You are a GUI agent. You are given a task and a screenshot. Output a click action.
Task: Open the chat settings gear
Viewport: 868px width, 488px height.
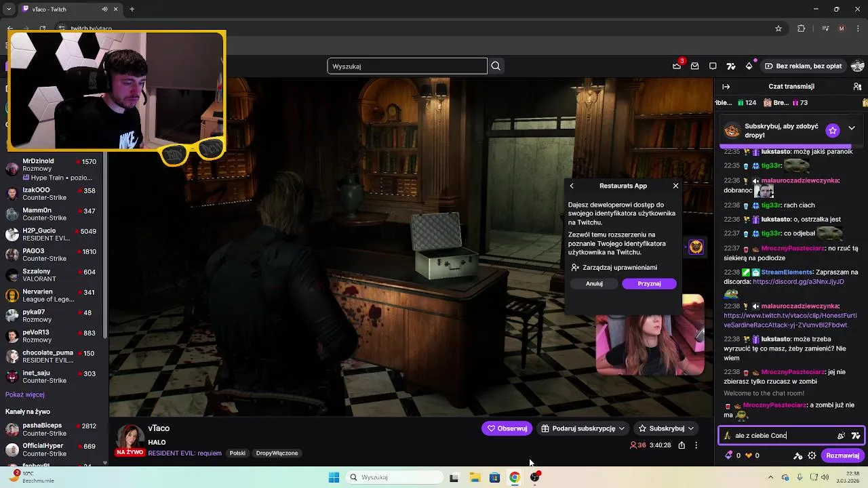click(812, 455)
